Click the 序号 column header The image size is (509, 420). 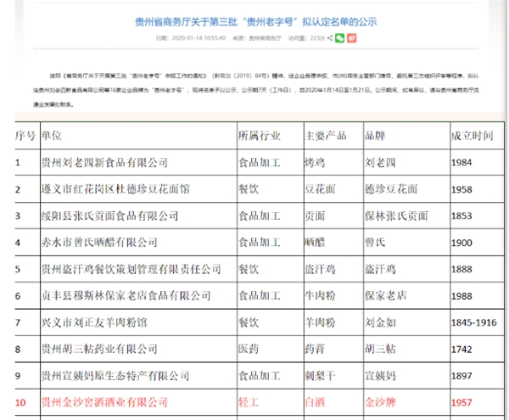27,136
